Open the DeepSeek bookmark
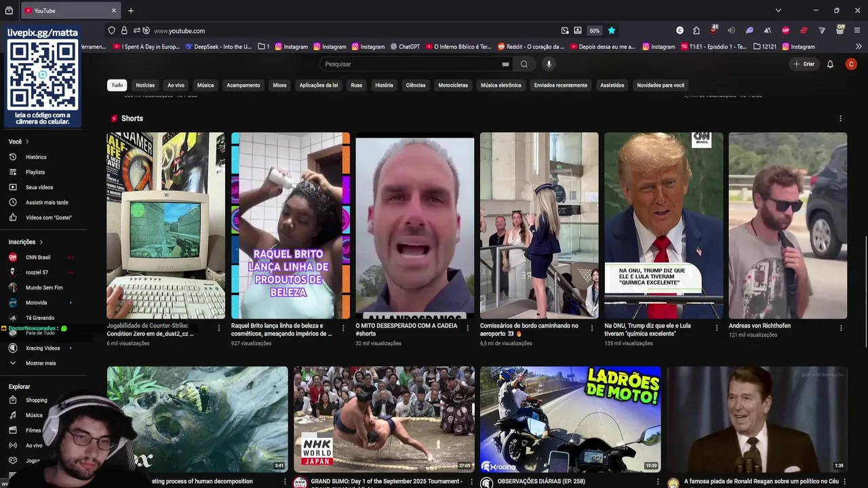Image resolution: width=868 pixels, height=488 pixels. point(218,47)
